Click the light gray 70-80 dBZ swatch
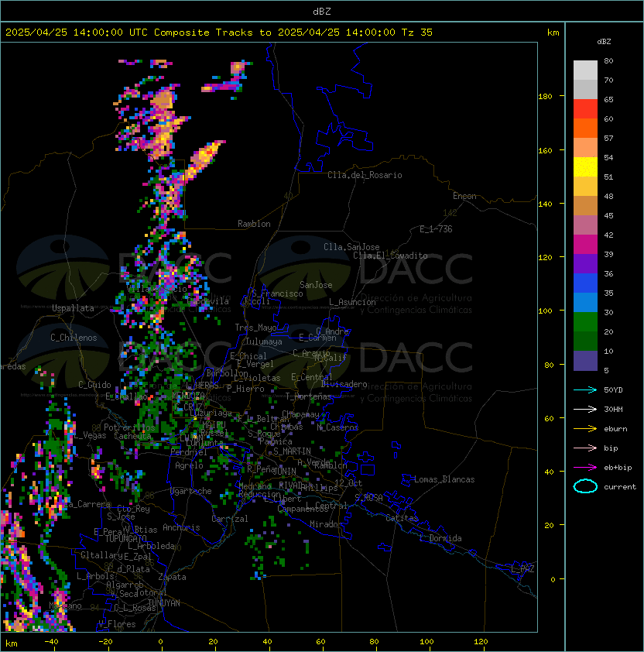The image size is (644, 652). [x=585, y=70]
